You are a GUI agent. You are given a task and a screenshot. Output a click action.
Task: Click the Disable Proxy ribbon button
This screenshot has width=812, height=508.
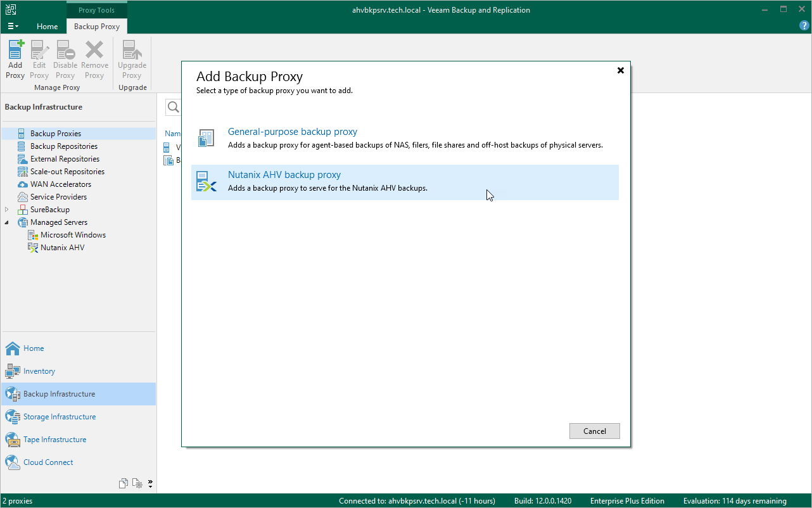65,60
